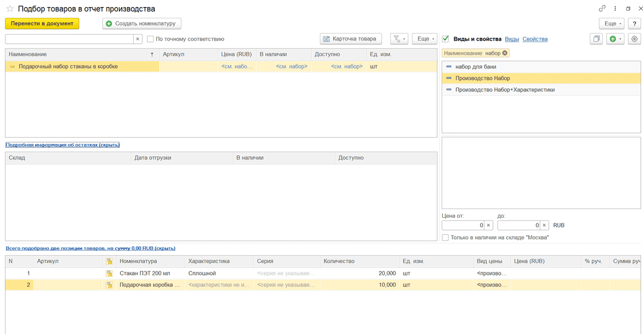Screen dimensions: 644x334
Task: Clear the search field with X button
Action: pyautogui.click(x=138, y=39)
